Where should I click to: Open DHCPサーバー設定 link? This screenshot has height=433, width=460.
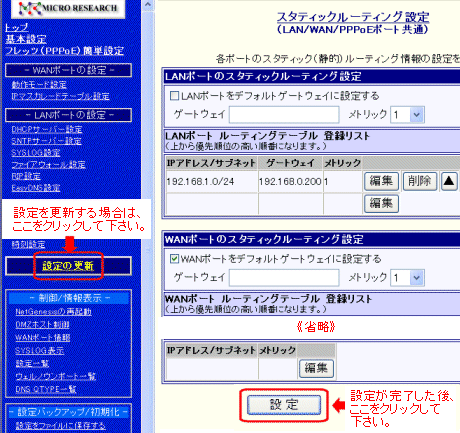(47, 129)
